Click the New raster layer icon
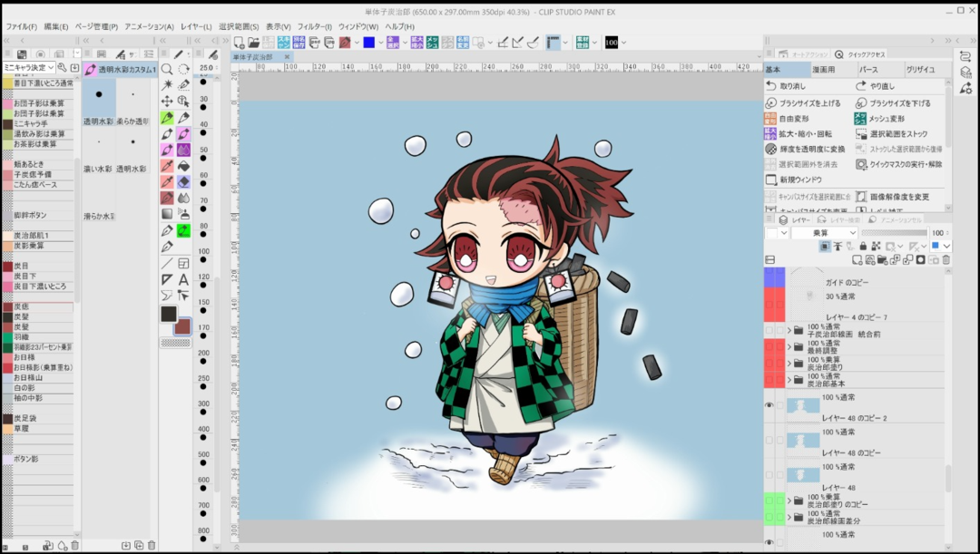980x554 pixels. (x=857, y=260)
